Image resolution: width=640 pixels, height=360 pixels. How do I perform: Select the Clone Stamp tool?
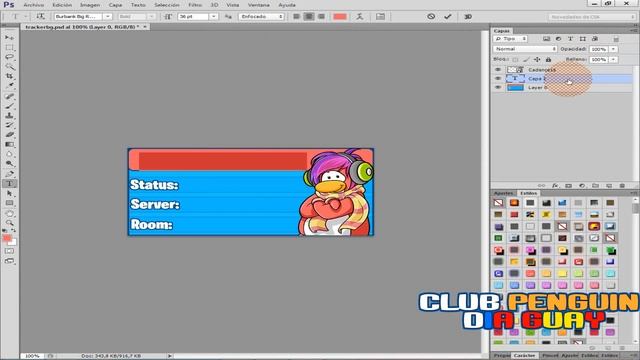pyautogui.click(x=9, y=116)
